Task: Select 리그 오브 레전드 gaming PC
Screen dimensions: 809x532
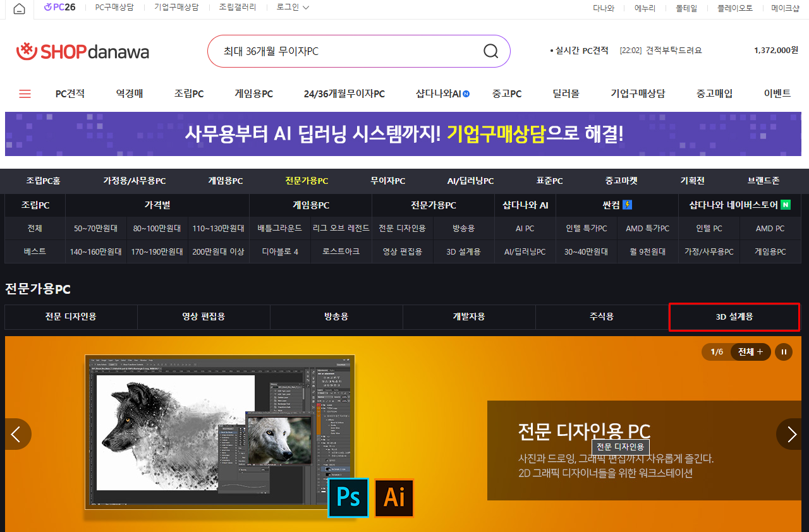Action: pos(341,228)
